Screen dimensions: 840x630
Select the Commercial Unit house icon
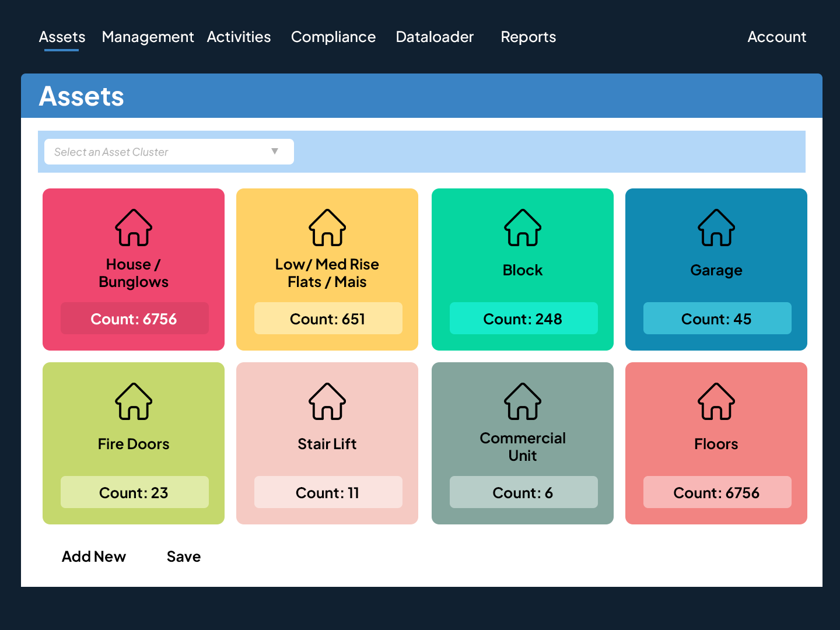[x=523, y=401]
